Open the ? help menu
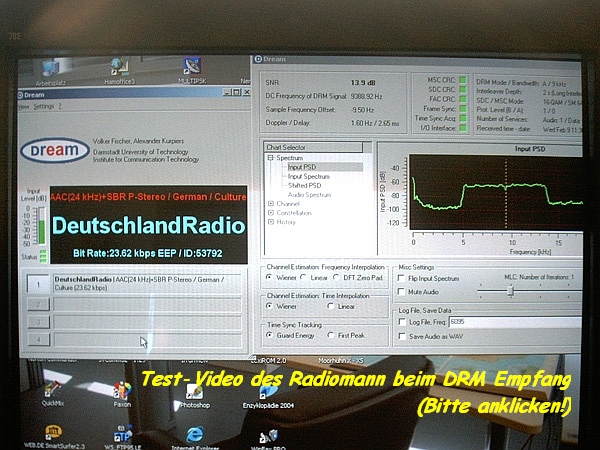Viewport: 600px width, 450px height. (x=60, y=106)
